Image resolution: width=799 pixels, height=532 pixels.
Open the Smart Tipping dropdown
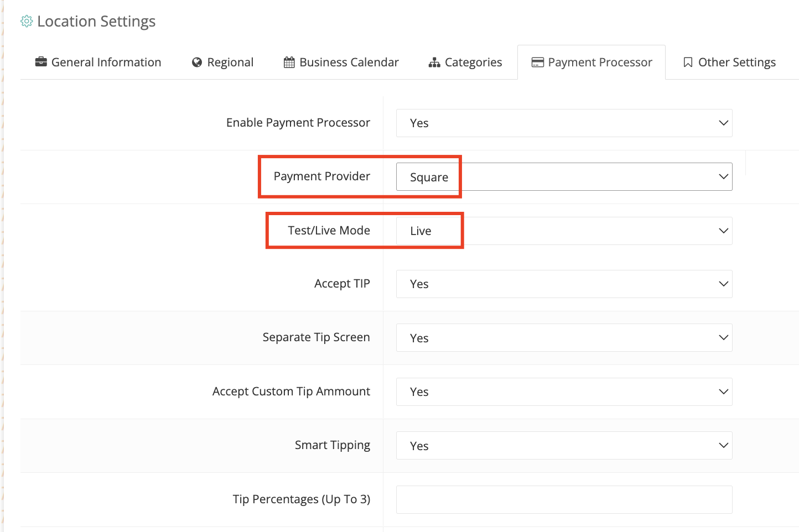point(564,445)
